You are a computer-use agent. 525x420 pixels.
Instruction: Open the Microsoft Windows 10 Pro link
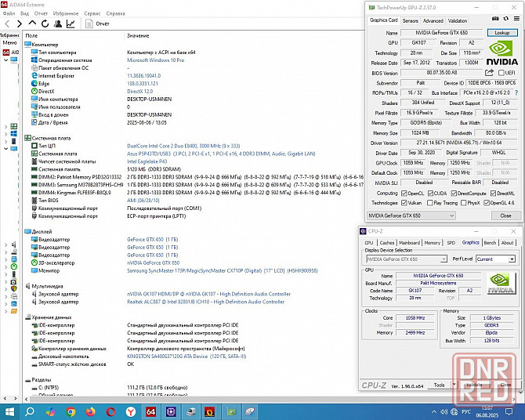click(156, 60)
